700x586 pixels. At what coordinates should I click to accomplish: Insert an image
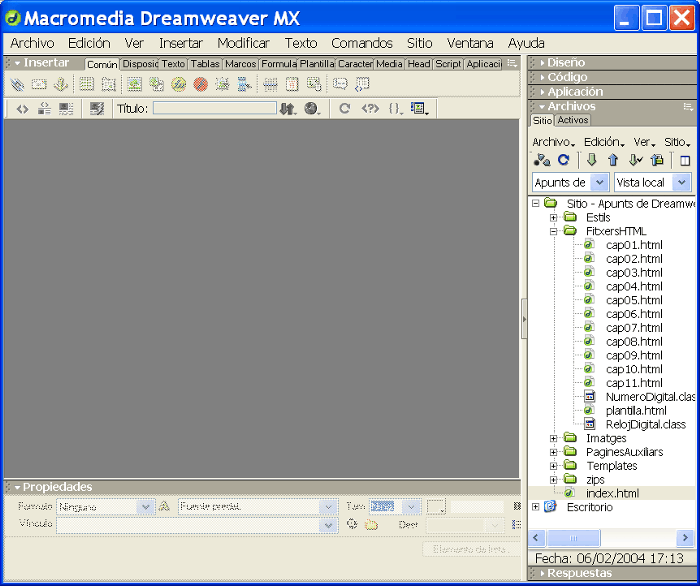[134, 84]
